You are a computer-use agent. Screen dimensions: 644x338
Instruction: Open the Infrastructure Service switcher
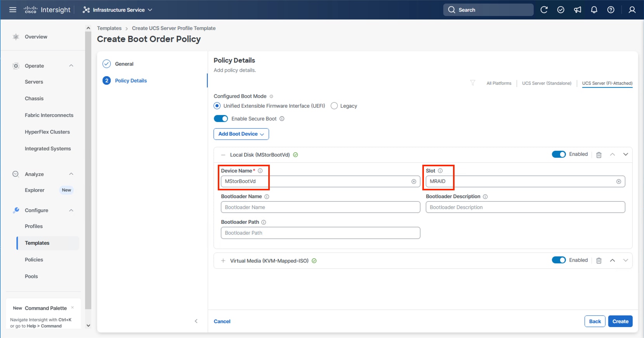[118, 10]
